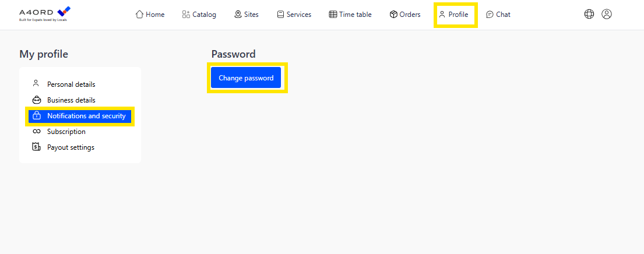
Task: Open the user account avatar icon
Action: (x=607, y=15)
